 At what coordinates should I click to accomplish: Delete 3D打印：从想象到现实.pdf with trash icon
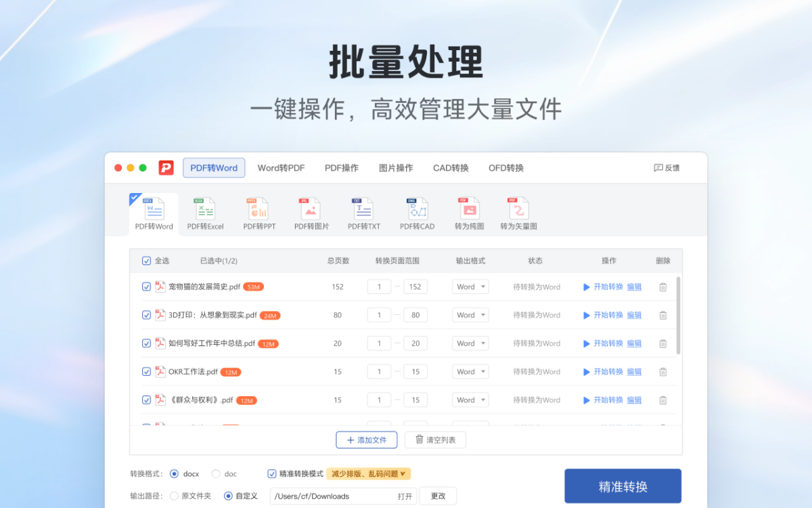click(663, 315)
